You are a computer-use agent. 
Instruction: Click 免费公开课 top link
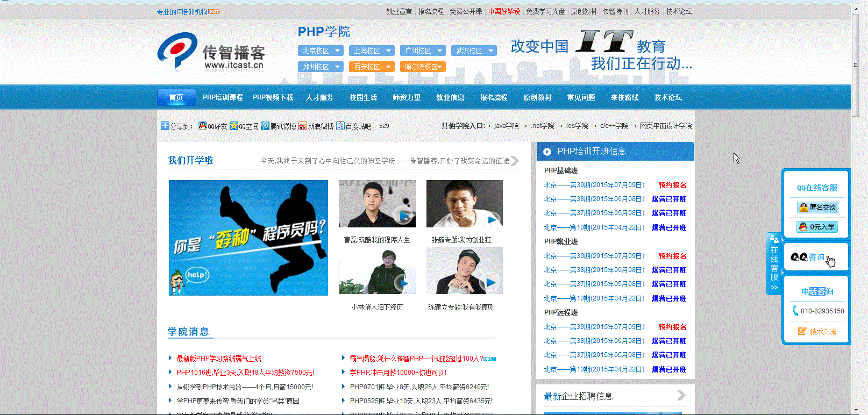[466, 11]
